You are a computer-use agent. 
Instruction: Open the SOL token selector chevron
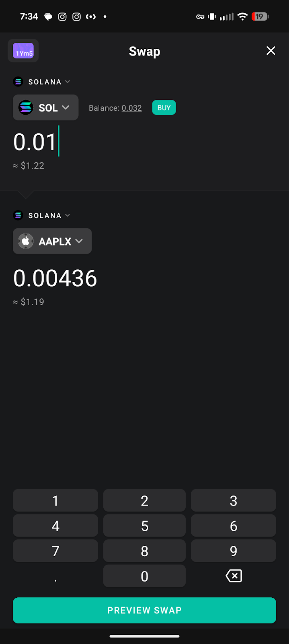pyautogui.click(x=66, y=107)
